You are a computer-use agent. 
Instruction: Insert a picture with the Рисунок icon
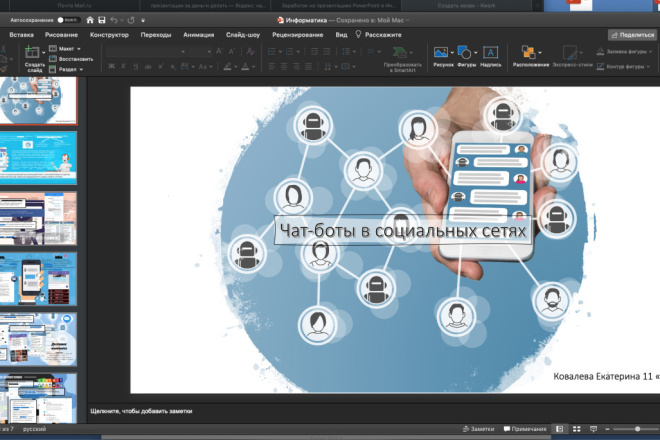[443, 57]
